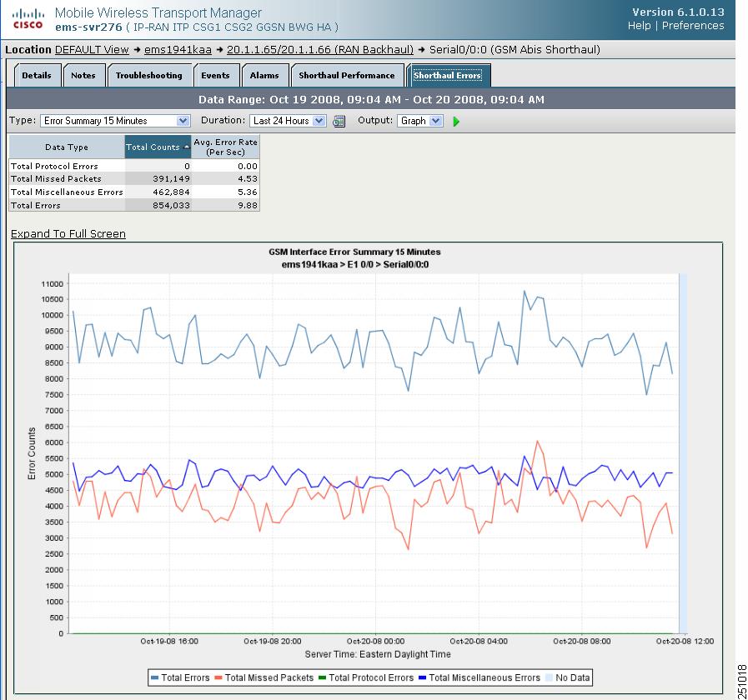Image resolution: width=748 pixels, height=700 pixels.
Task: Switch to Shorthaul Performance tab
Action: click(x=347, y=75)
